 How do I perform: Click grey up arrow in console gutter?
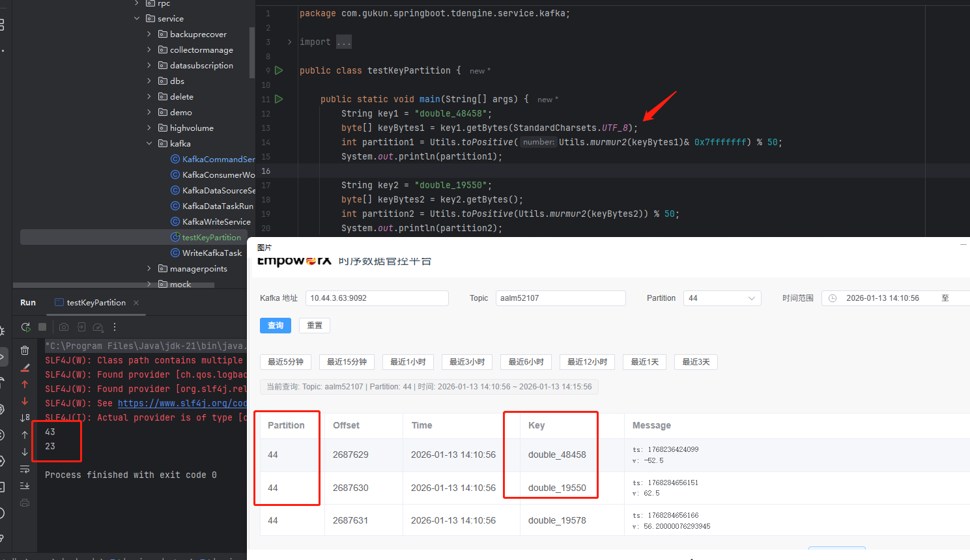tap(25, 434)
